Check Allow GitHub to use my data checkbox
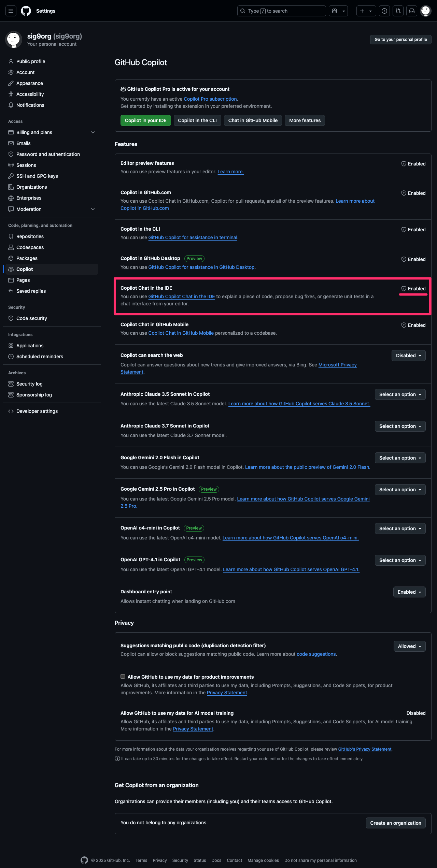This screenshot has width=437, height=868. coord(123,677)
